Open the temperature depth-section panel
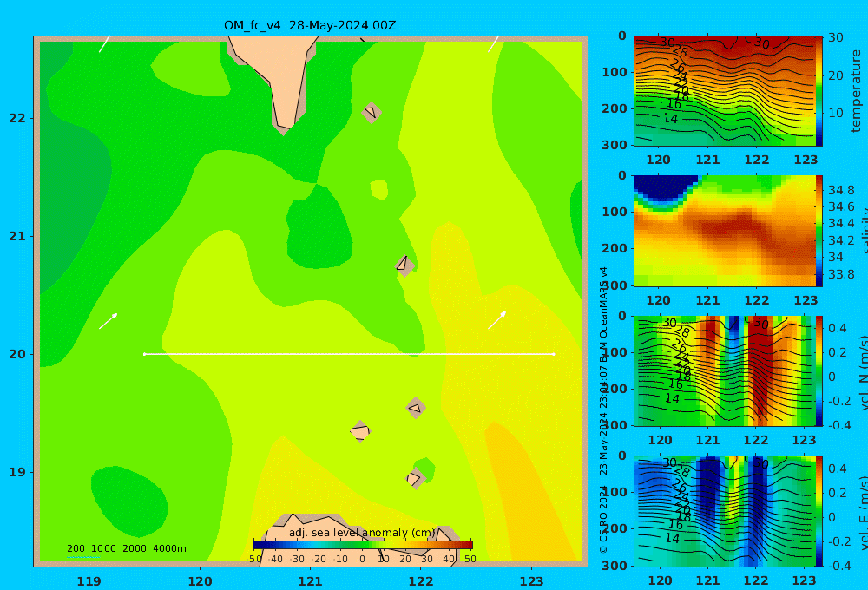The height and width of the screenshot is (590, 868). 724,91
